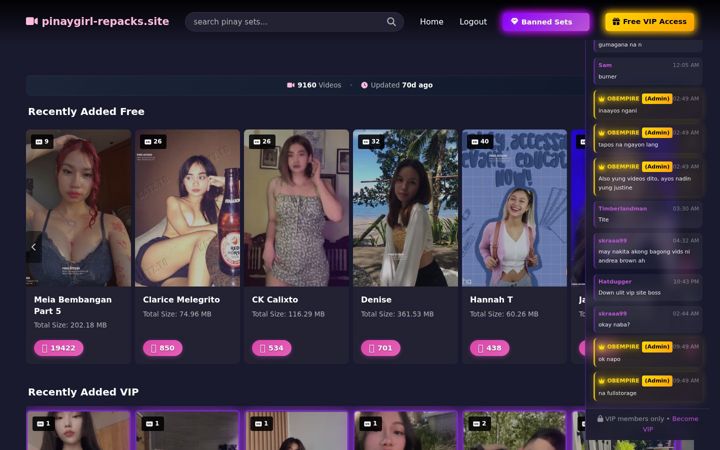Click the pink 438 counter button
The width and height of the screenshot is (720, 450).
click(489, 348)
